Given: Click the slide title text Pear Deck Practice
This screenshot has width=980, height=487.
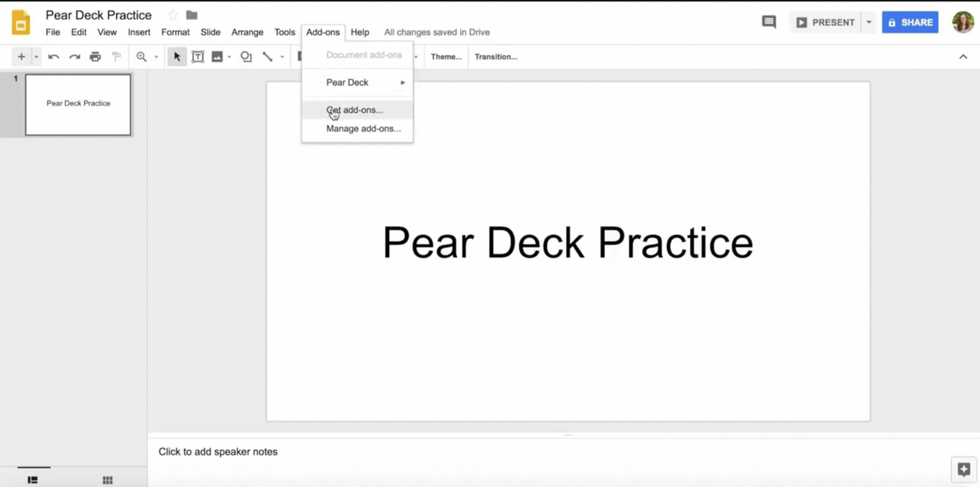Looking at the screenshot, I should pyautogui.click(x=568, y=242).
